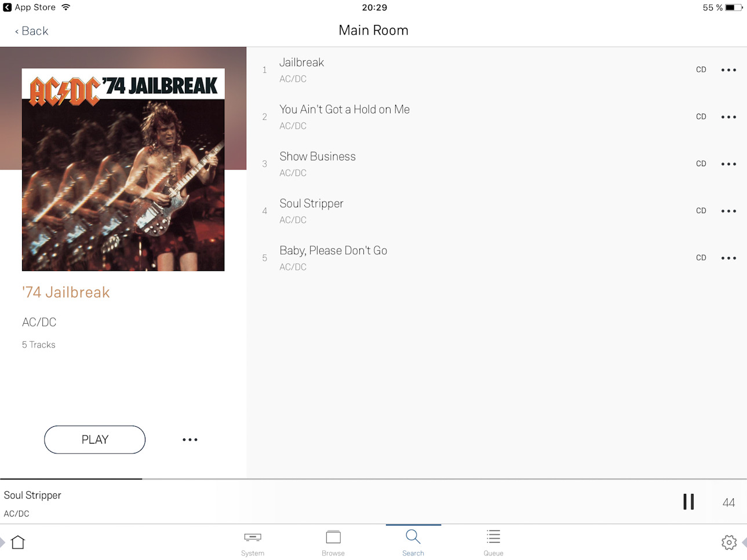Pause playback of Soul Stripper
Screen dimensions: 747x560
click(688, 502)
